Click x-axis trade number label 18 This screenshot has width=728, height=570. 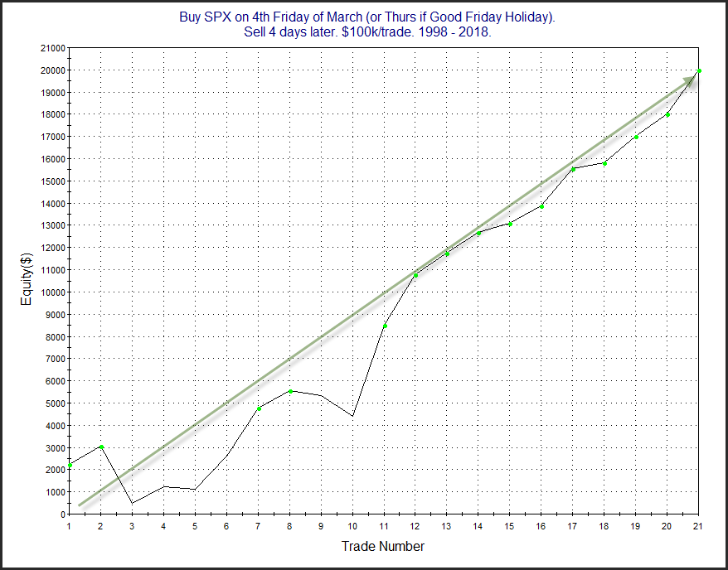(x=605, y=524)
